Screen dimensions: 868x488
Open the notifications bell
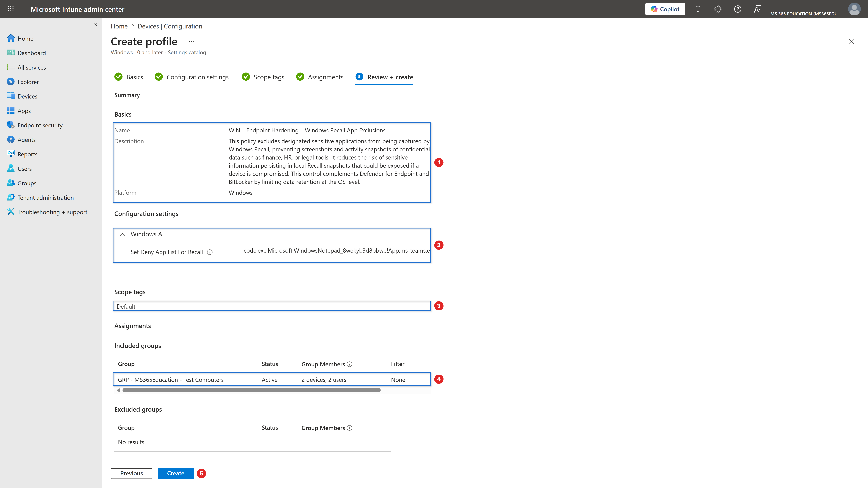[698, 9]
